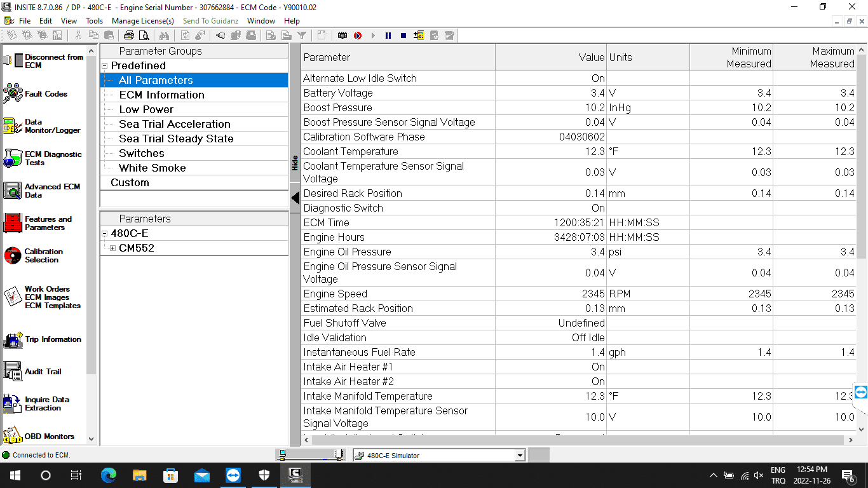
Task: Click the camera snapshot toolbar icon
Action: (342, 36)
